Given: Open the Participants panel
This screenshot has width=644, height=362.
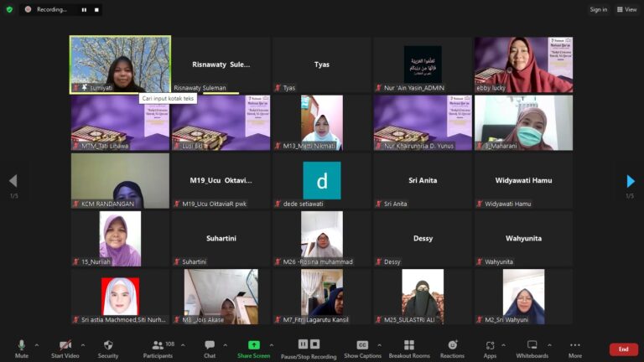Looking at the screenshot, I should coord(158,349).
